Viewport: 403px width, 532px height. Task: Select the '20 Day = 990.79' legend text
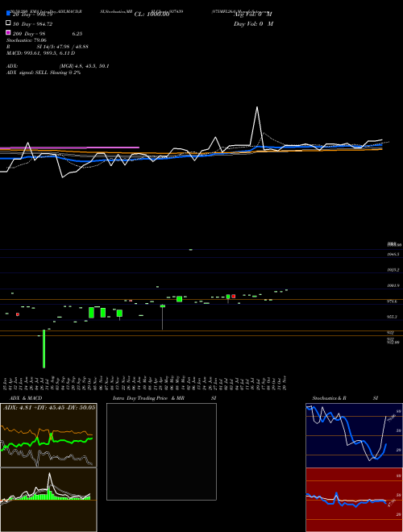click(33, 15)
